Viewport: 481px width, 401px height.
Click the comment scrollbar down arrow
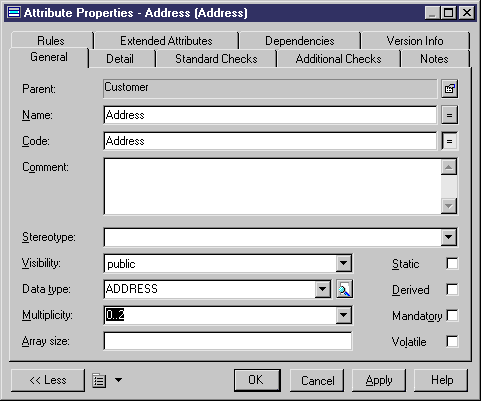coord(449,206)
